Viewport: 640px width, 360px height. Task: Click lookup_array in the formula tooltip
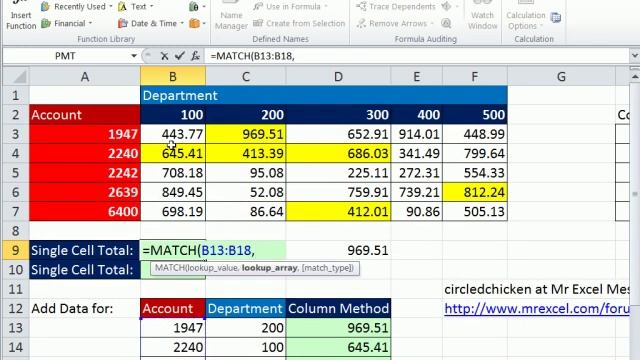pyautogui.click(x=269, y=268)
